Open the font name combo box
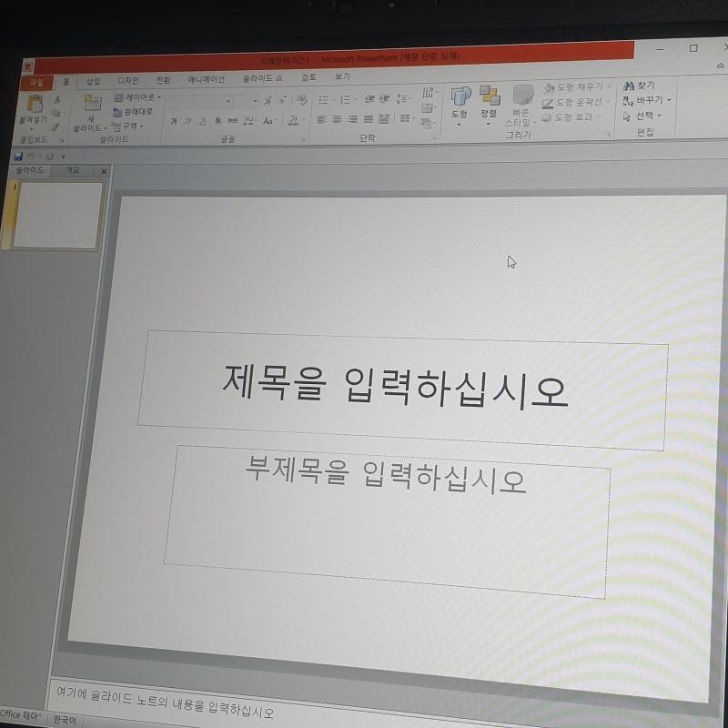 (x=200, y=101)
